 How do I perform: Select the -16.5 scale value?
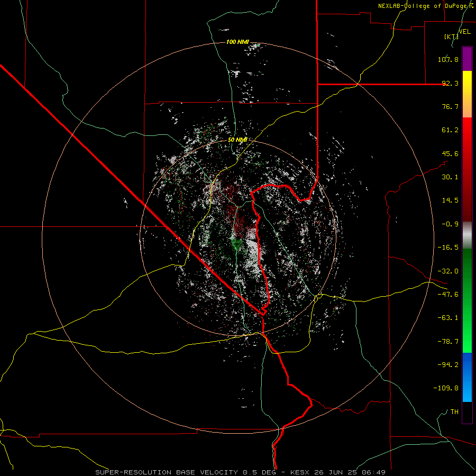tap(448, 248)
